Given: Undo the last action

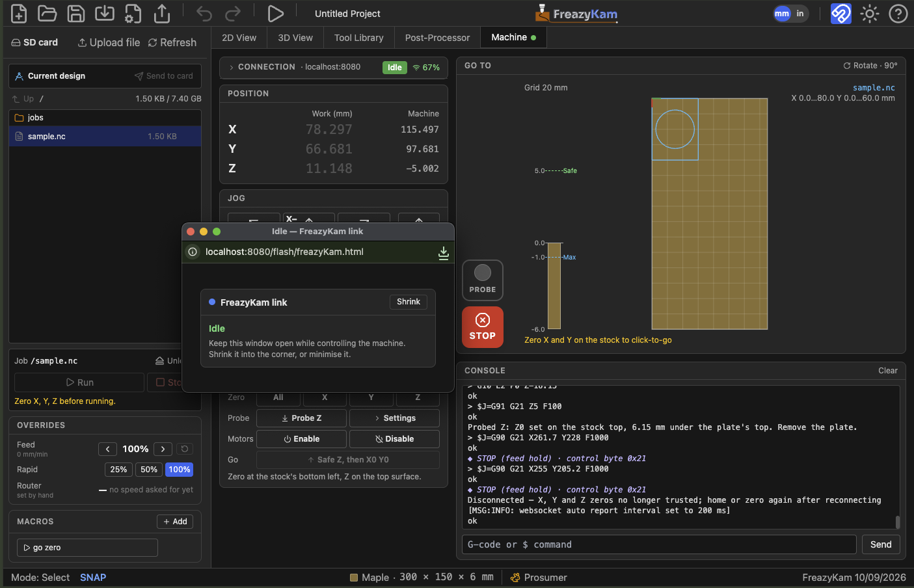Looking at the screenshot, I should click(204, 13).
